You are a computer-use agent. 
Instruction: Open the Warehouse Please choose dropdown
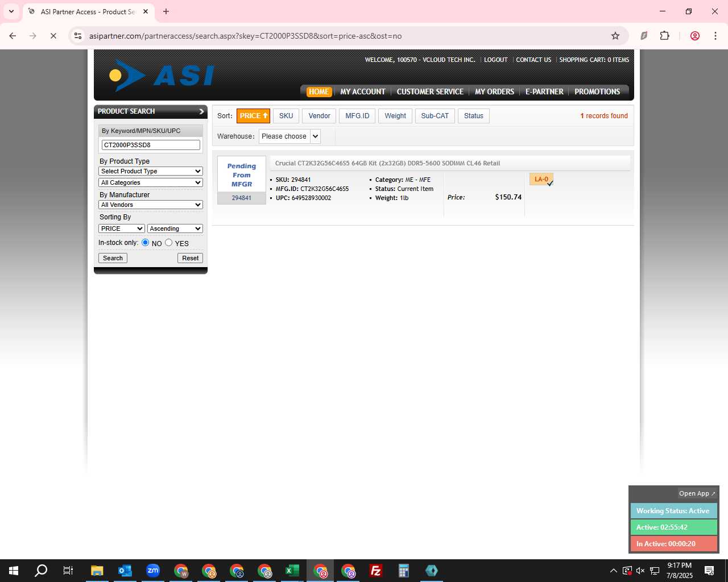tap(290, 136)
